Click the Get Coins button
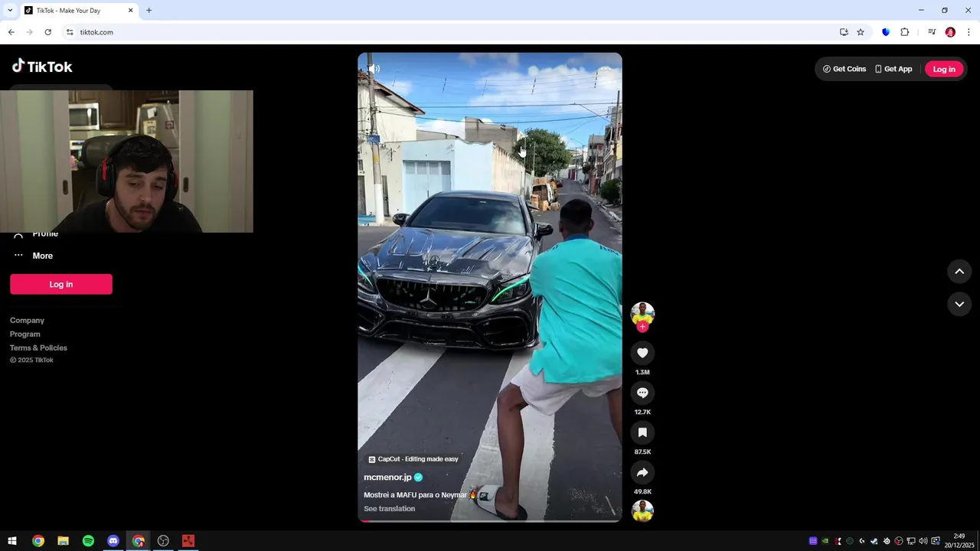The height and width of the screenshot is (551, 980). coord(844,69)
